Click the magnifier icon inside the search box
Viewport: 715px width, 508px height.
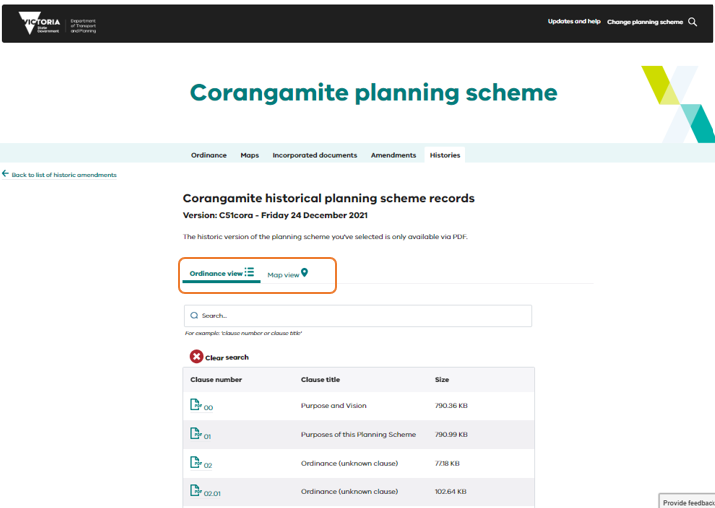click(194, 316)
